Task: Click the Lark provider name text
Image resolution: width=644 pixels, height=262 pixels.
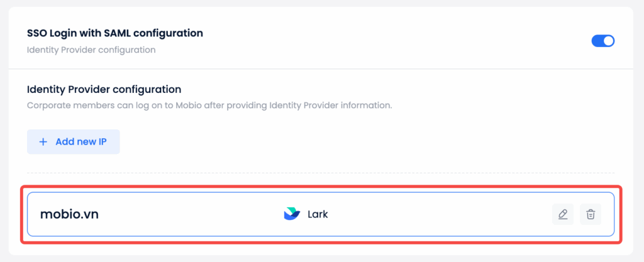Action: (318, 214)
